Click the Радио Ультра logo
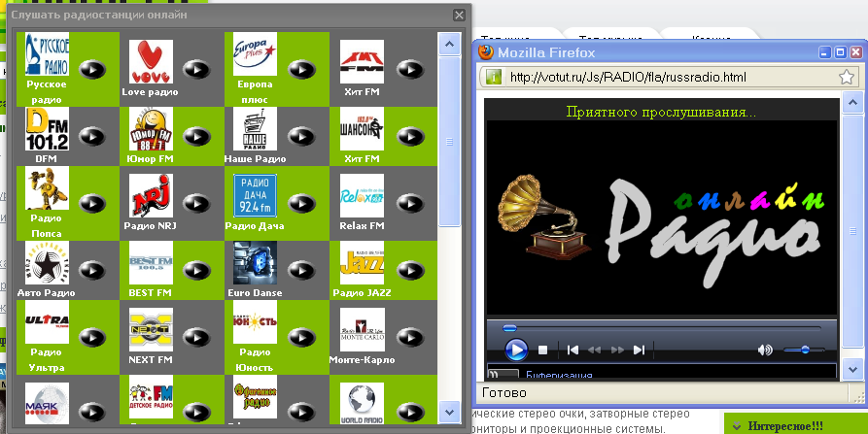 (47, 322)
